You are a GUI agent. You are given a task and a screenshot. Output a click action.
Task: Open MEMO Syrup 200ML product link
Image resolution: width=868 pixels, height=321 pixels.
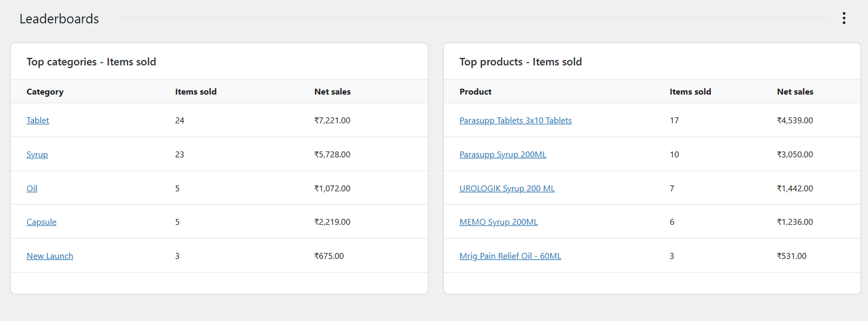(499, 222)
